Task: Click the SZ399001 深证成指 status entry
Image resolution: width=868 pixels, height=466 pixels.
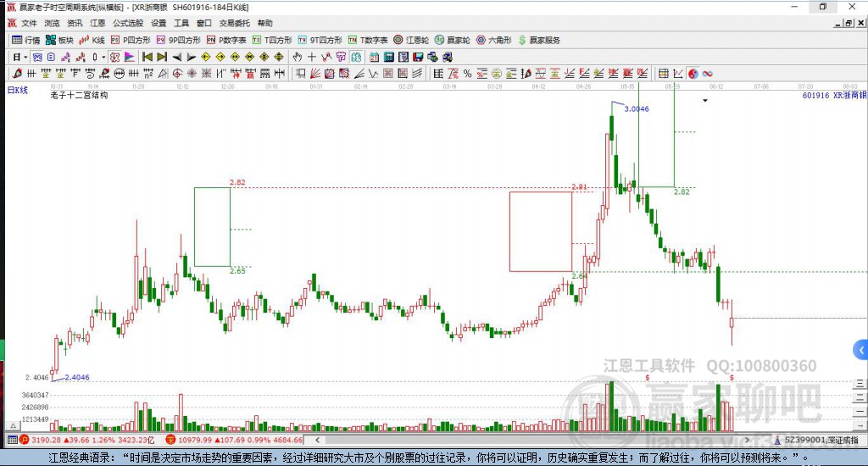Action: (817, 440)
